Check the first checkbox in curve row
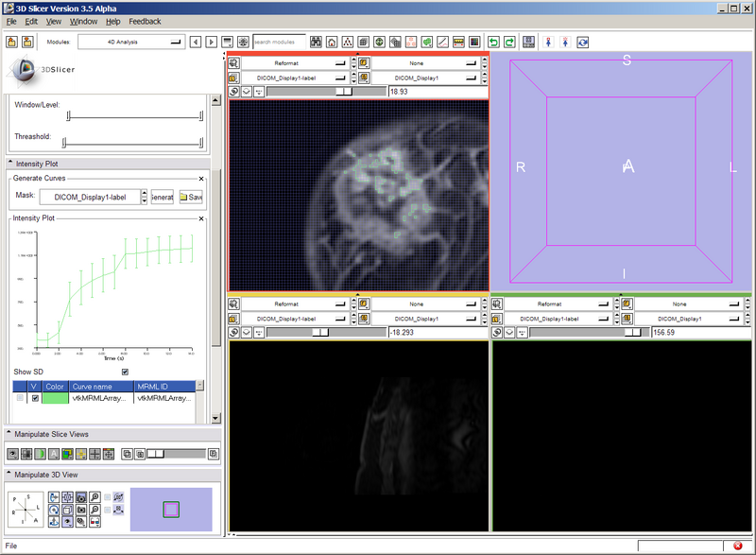 [x=20, y=399]
